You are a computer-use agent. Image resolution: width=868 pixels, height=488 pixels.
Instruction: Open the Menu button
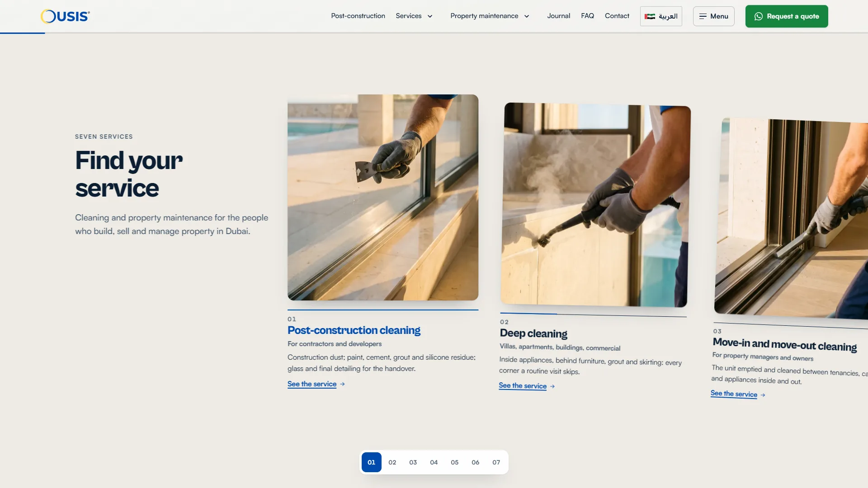(713, 16)
